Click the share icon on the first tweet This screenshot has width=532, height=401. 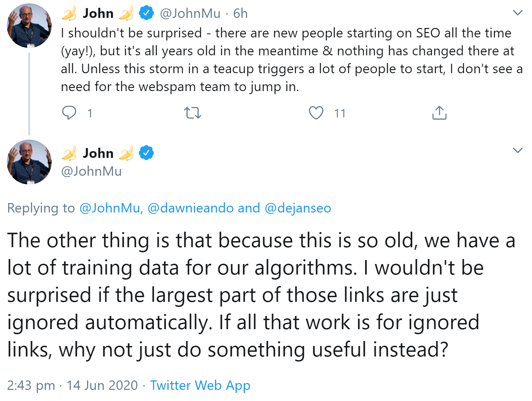(x=439, y=113)
